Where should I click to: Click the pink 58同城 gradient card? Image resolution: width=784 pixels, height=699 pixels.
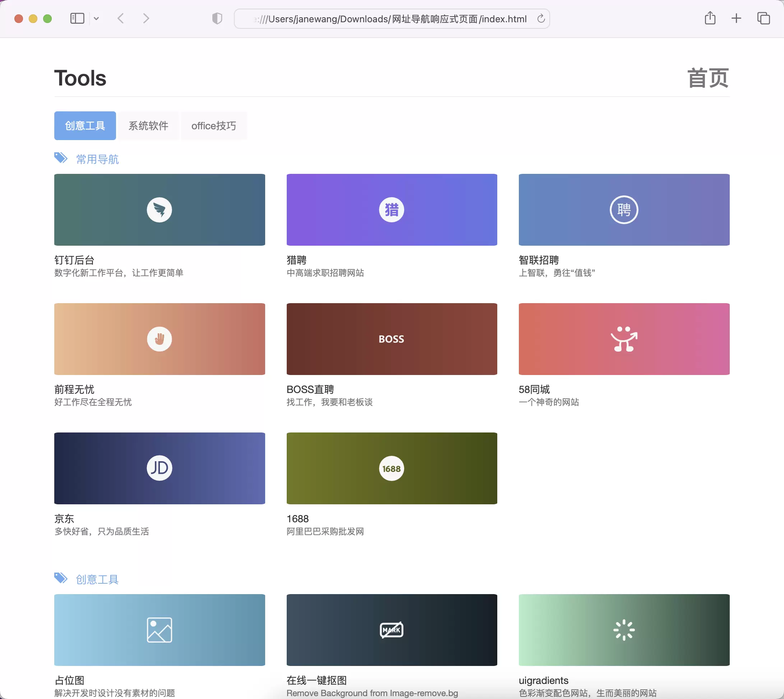(624, 339)
